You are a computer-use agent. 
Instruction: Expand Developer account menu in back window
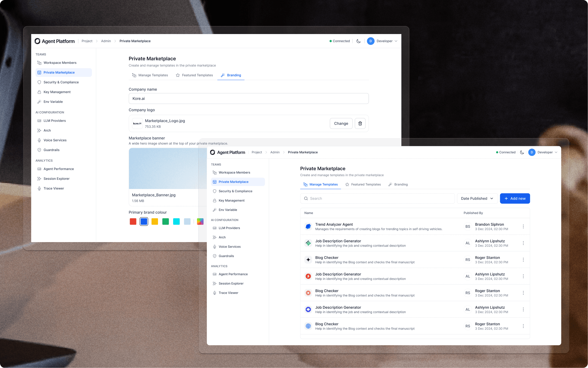tap(396, 41)
